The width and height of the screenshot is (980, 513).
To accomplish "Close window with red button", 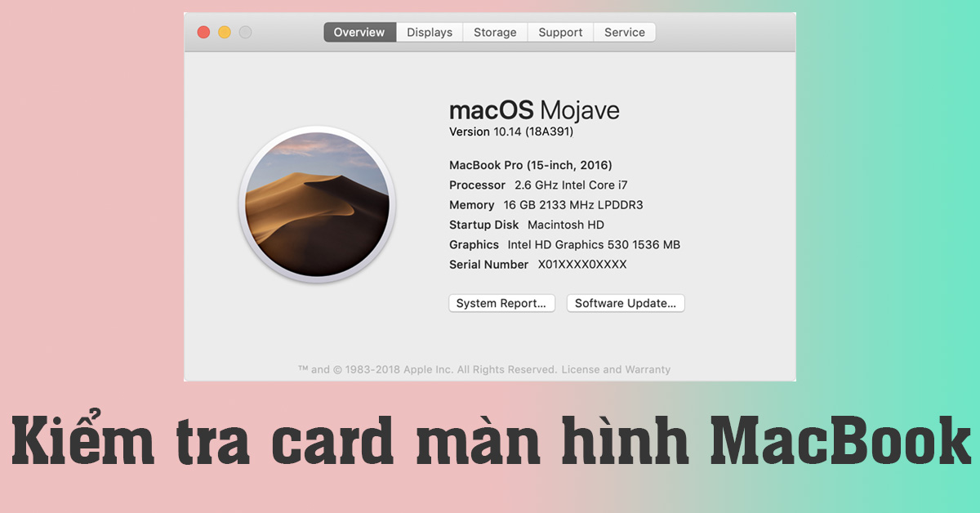I will [x=203, y=33].
